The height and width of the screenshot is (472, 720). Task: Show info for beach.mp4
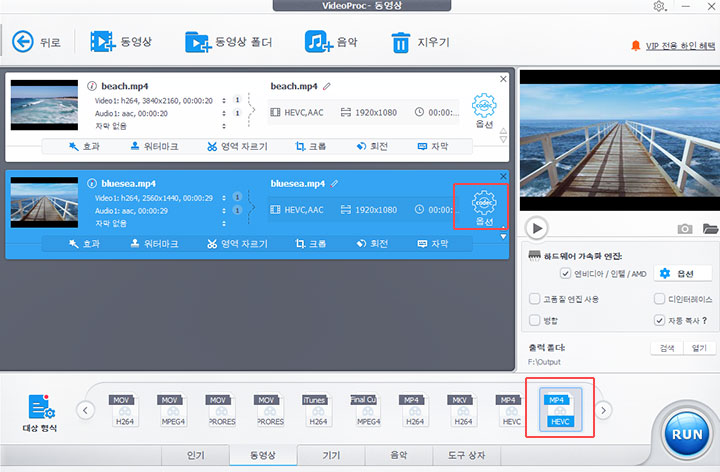pos(92,86)
